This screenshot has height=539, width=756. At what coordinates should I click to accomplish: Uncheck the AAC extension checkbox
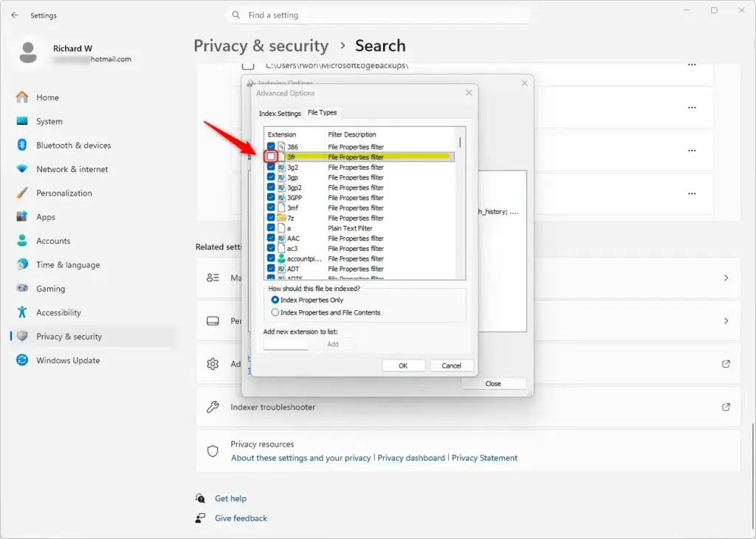271,238
